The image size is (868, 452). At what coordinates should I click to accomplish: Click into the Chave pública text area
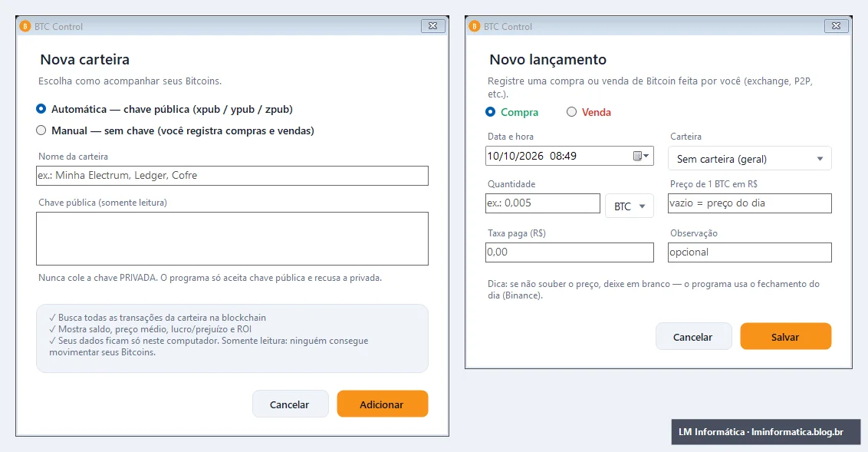232,239
